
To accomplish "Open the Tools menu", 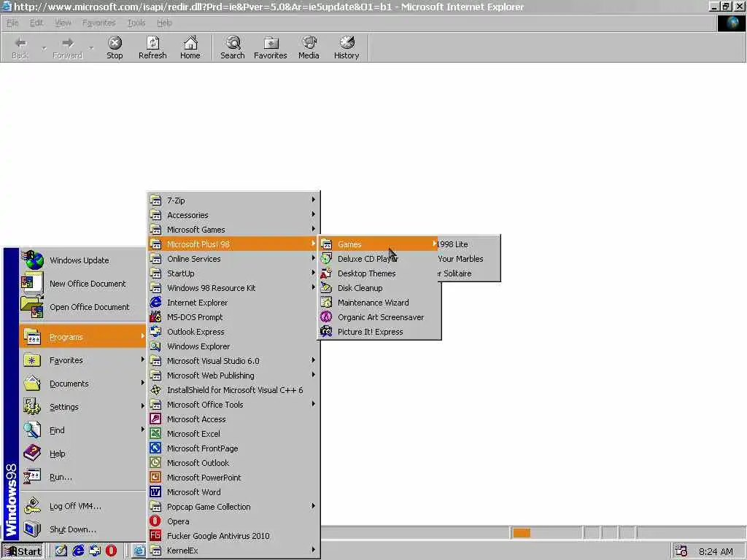I will [136, 23].
